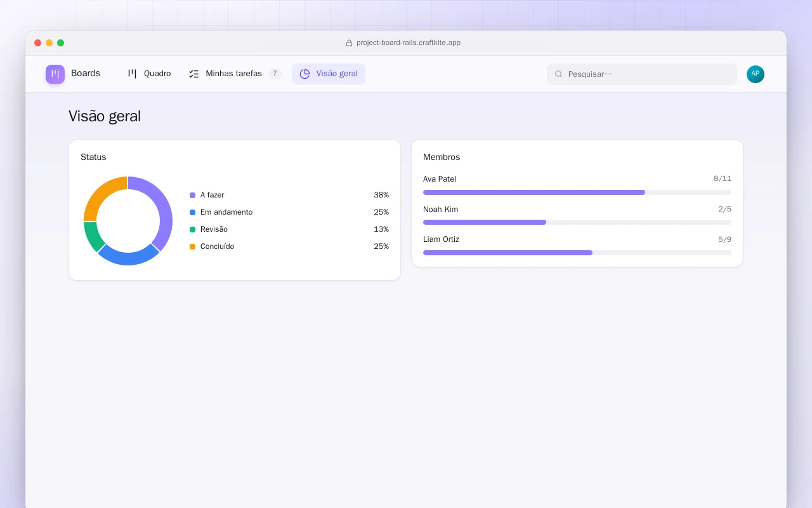
Task: Click the 5/9 count for Liam Ortiz
Action: pyautogui.click(x=725, y=239)
